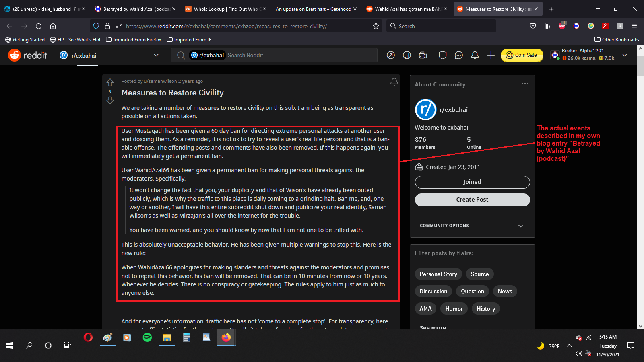Click the plus icon to create post
This screenshot has width=644, height=362.
coord(491,56)
